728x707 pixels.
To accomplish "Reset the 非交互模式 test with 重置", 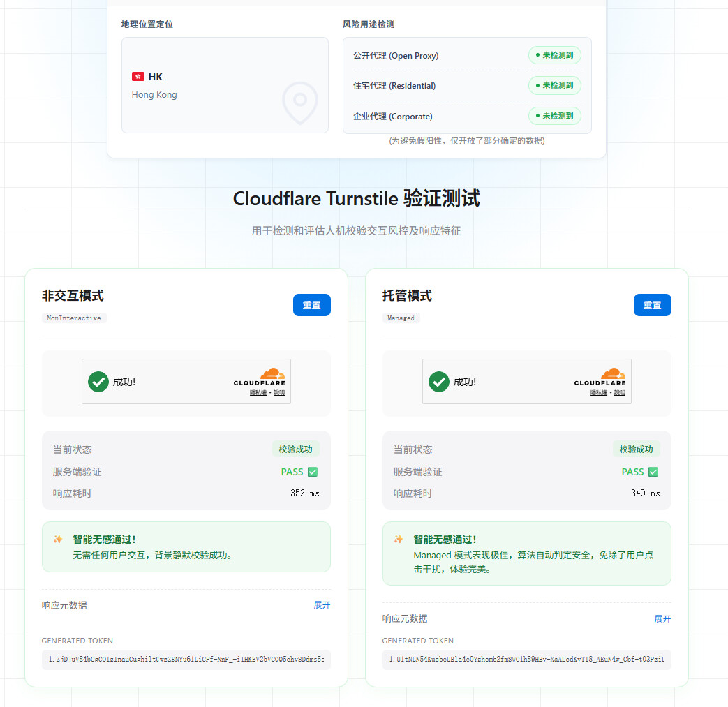I will click(x=311, y=305).
